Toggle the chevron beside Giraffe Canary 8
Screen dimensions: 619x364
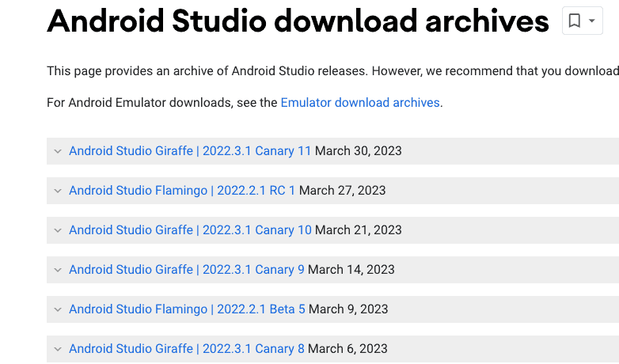pyautogui.click(x=57, y=349)
